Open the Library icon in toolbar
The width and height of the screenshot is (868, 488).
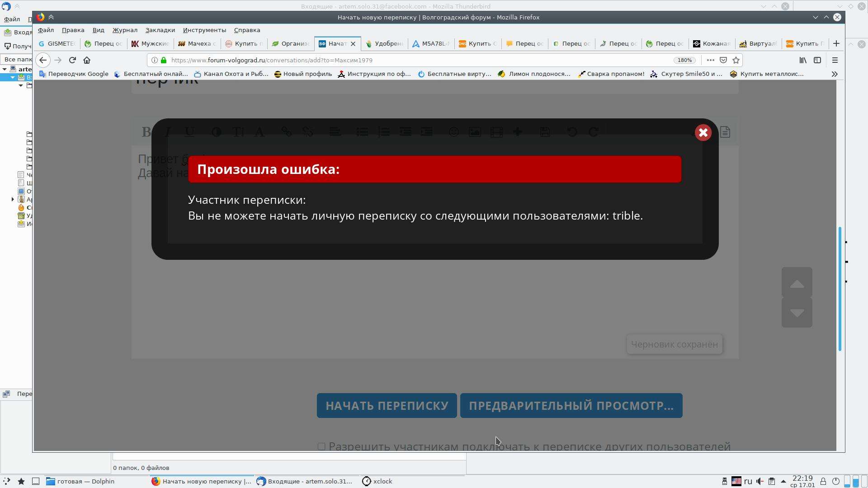(x=803, y=60)
